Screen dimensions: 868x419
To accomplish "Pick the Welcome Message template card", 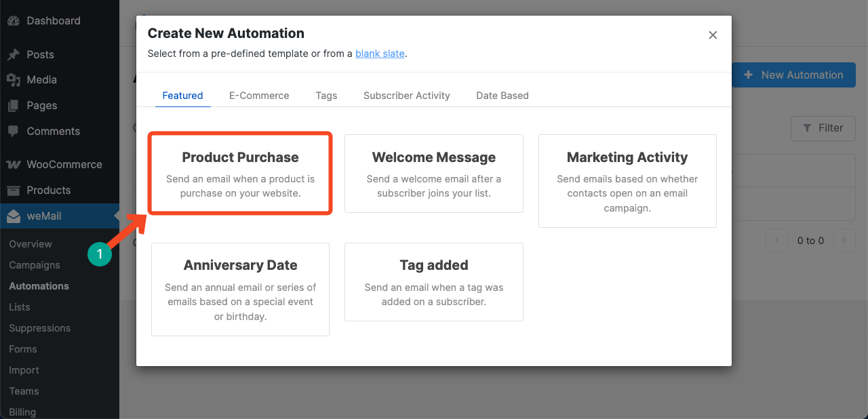I will [433, 174].
